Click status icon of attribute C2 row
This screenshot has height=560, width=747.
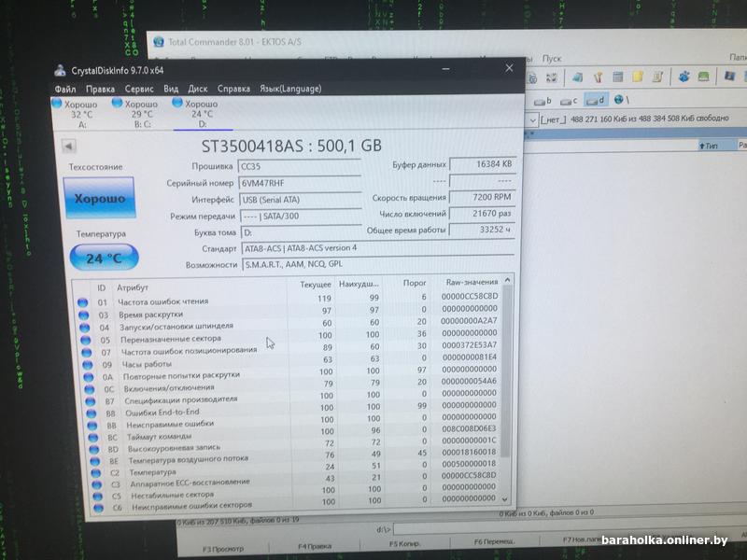(x=96, y=473)
